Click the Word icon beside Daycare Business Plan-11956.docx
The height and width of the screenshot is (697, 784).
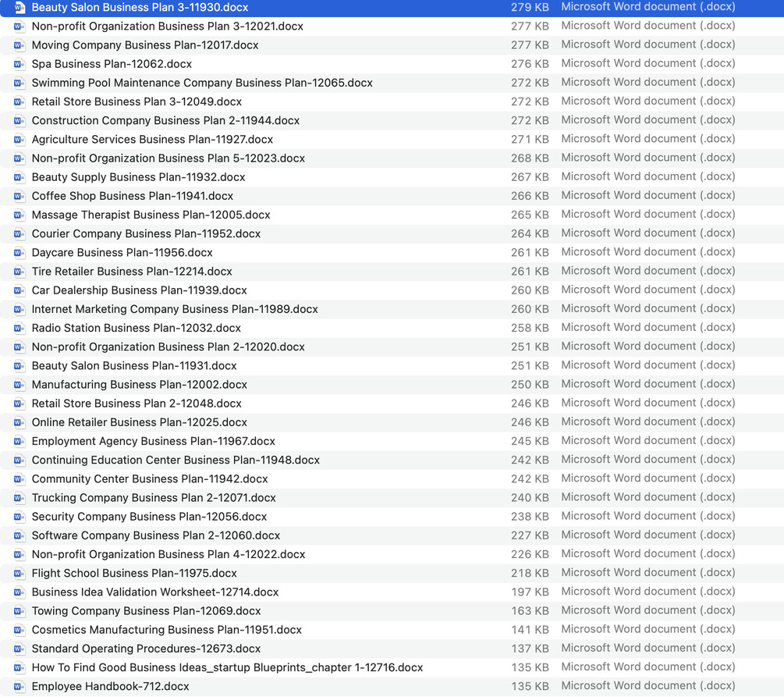(x=20, y=253)
